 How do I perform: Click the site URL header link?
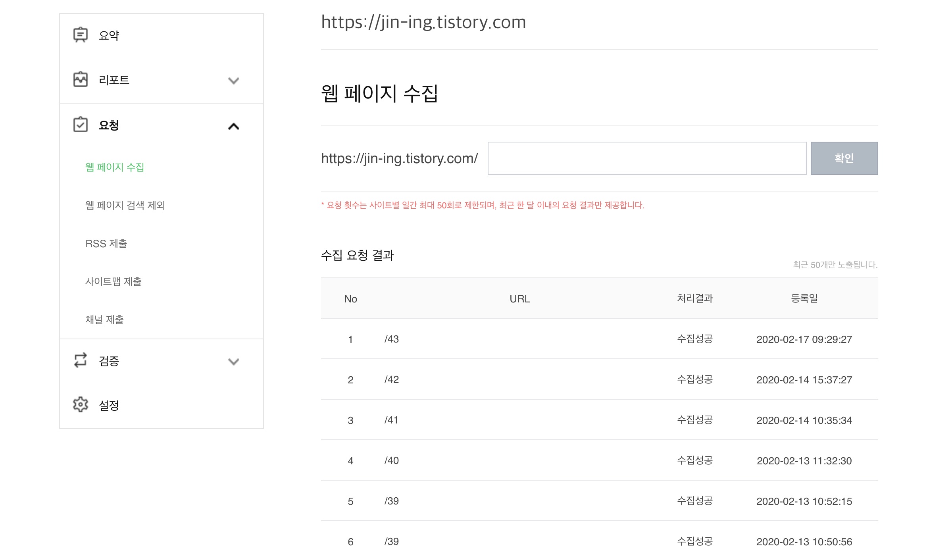click(423, 22)
